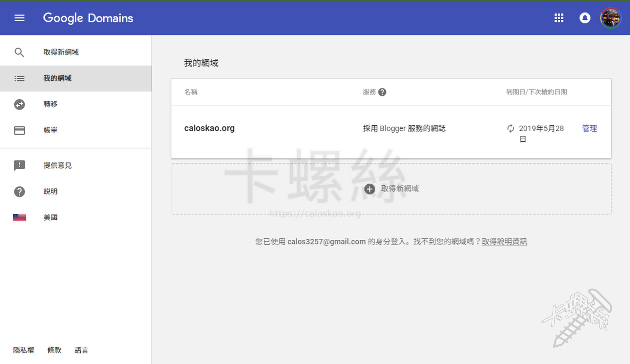This screenshot has width=630, height=364.
Task: Click the 服務 help tooltip icon
Action: tap(382, 92)
